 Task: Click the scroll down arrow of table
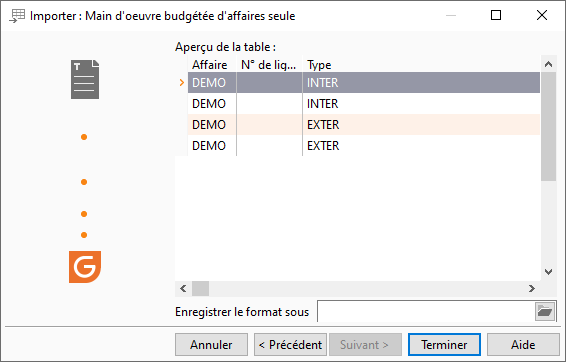548,272
